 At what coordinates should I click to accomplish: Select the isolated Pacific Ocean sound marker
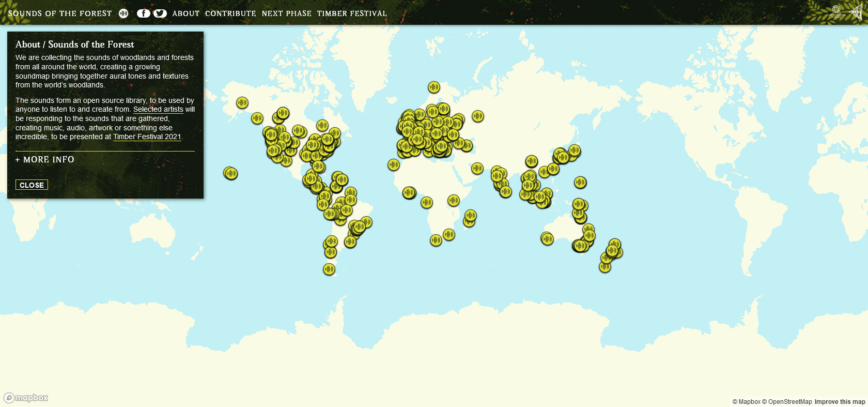(230, 173)
